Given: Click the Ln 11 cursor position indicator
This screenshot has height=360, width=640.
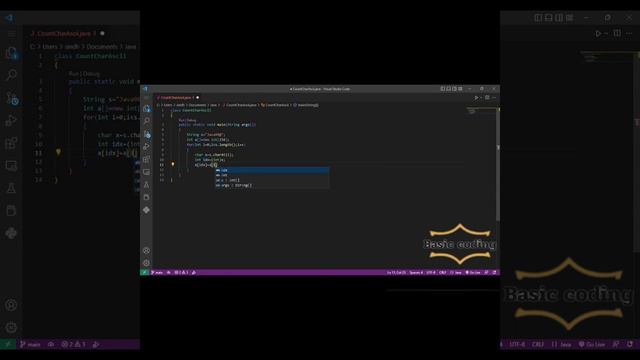Looking at the screenshot, I should pyautogui.click(x=396, y=273).
